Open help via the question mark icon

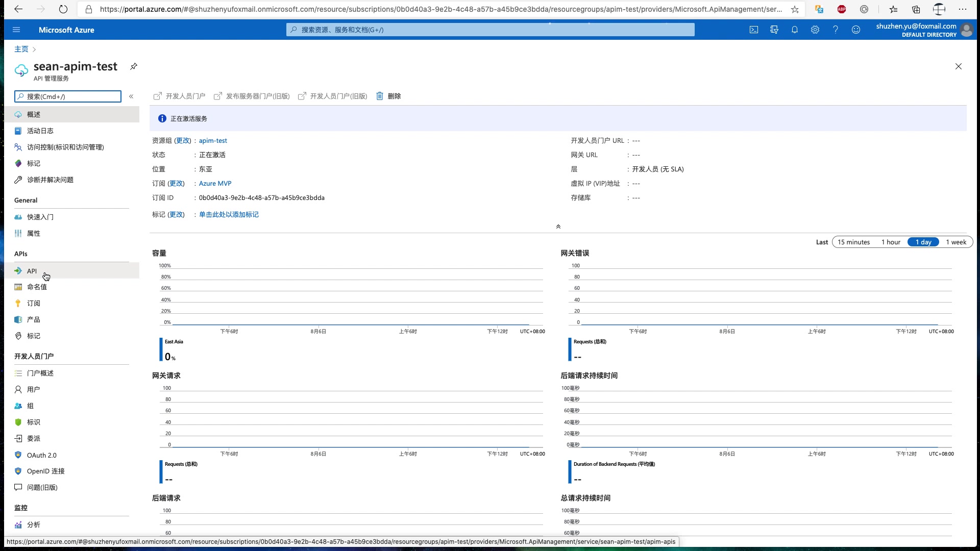tap(835, 30)
